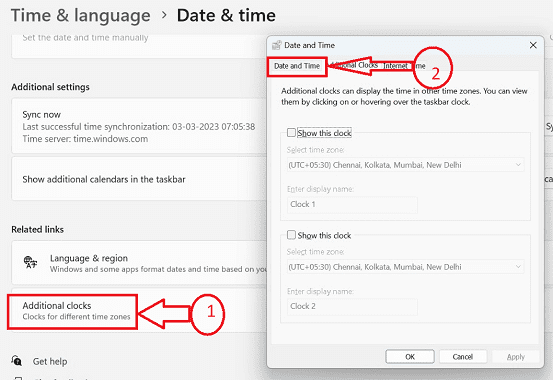
Task: Click the Date and Time dialog title icon
Action: pyautogui.click(x=277, y=45)
